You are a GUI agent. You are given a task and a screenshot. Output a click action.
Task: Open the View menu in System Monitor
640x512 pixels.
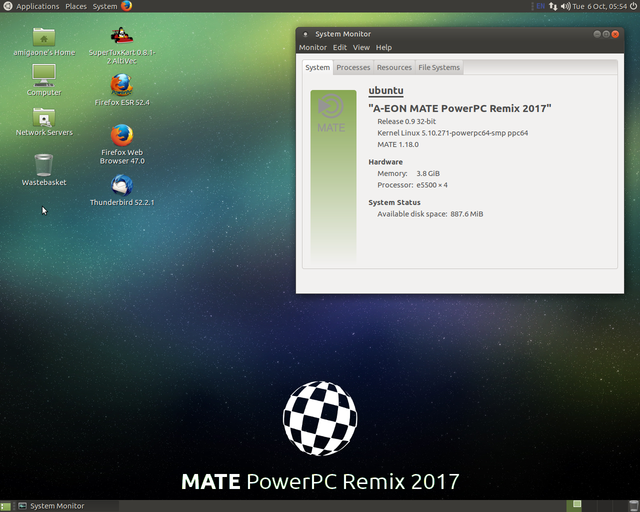[x=361, y=47]
